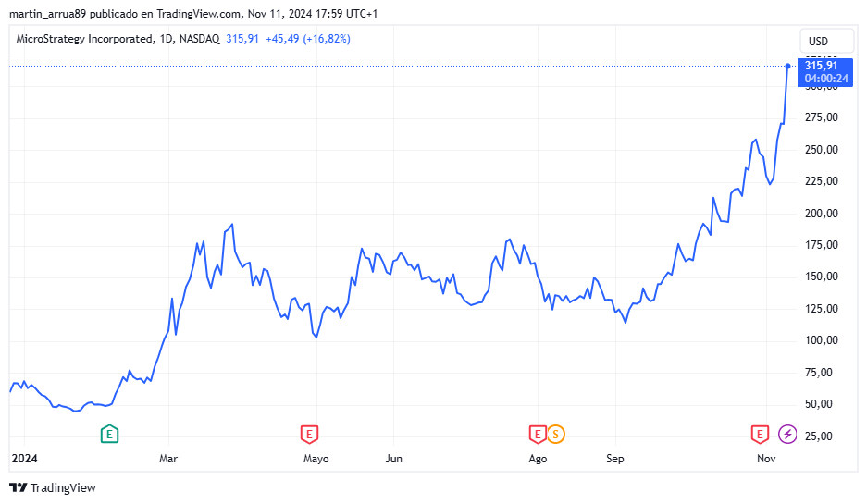Screen dimensions: 867x504
Task: Select the Jun label on time axis
Action: coord(393,459)
